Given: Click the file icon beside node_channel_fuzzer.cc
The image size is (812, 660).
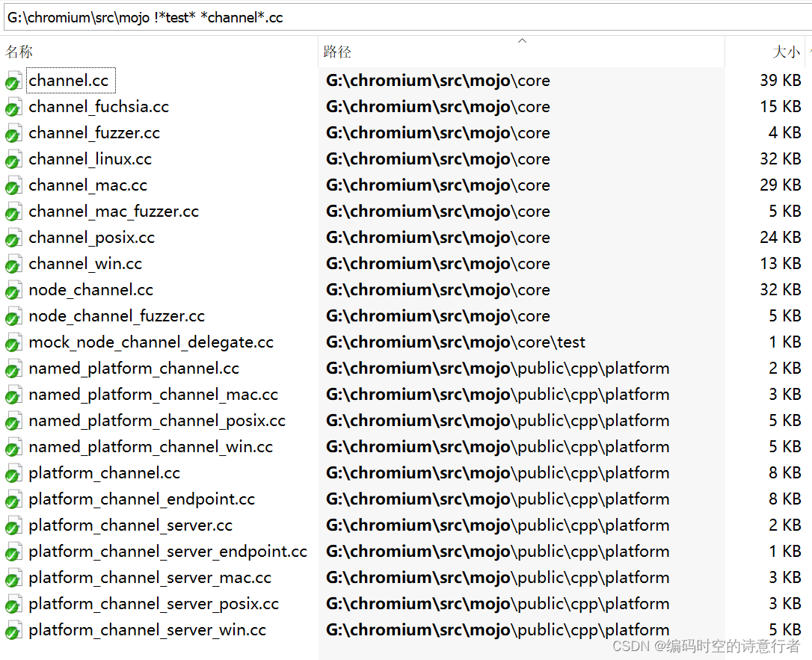Looking at the screenshot, I should pos(13,317).
